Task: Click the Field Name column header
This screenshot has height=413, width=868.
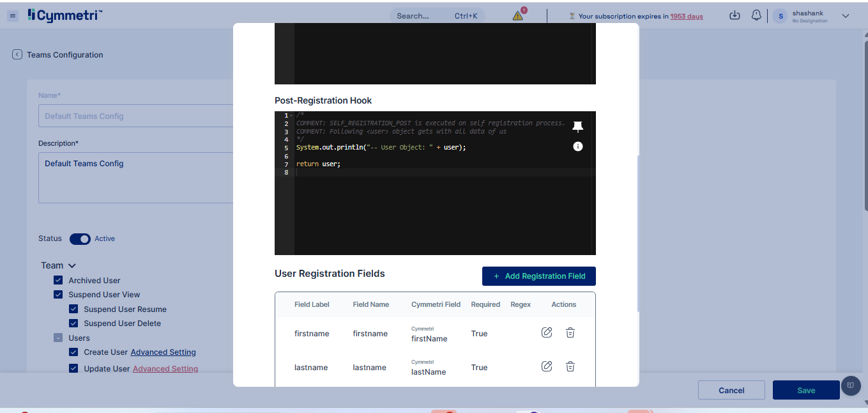Action: pyautogui.click(x=370, y=304)
